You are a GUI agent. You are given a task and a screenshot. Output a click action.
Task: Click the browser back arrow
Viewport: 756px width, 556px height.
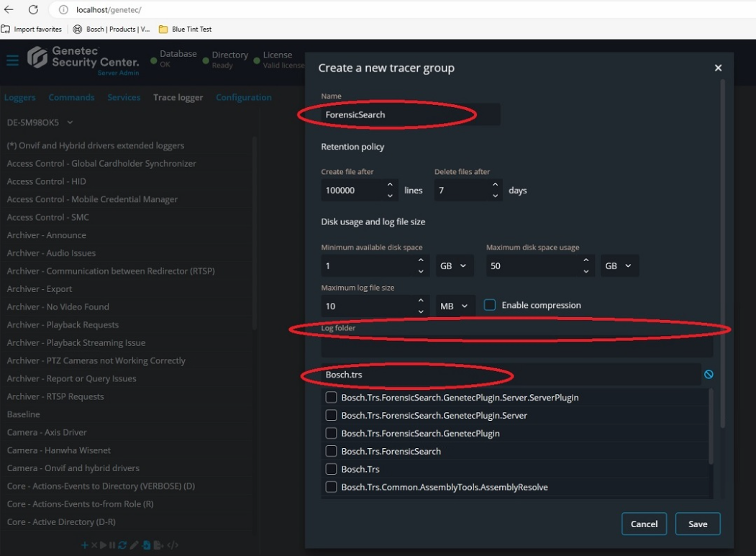[9, 9]
